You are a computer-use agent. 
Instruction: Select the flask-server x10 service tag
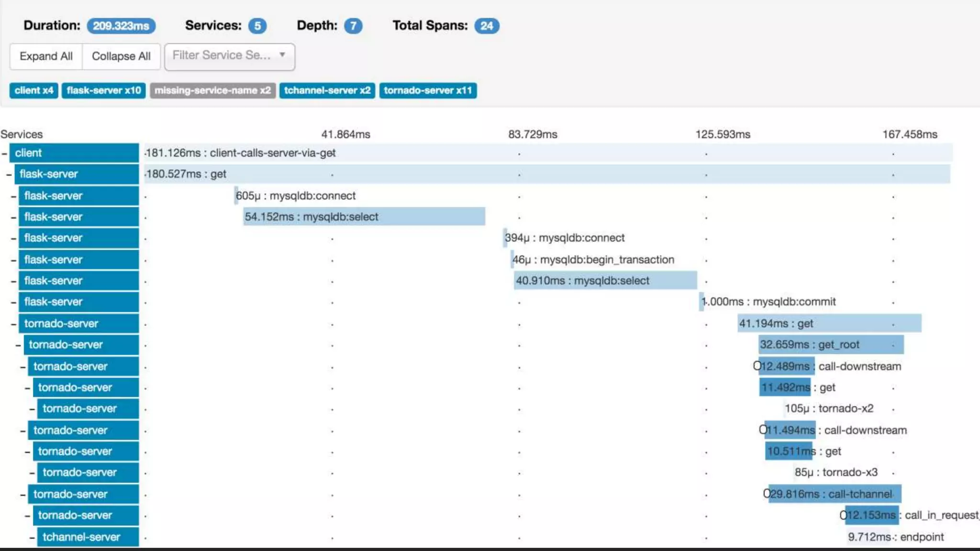coord(103,90)
